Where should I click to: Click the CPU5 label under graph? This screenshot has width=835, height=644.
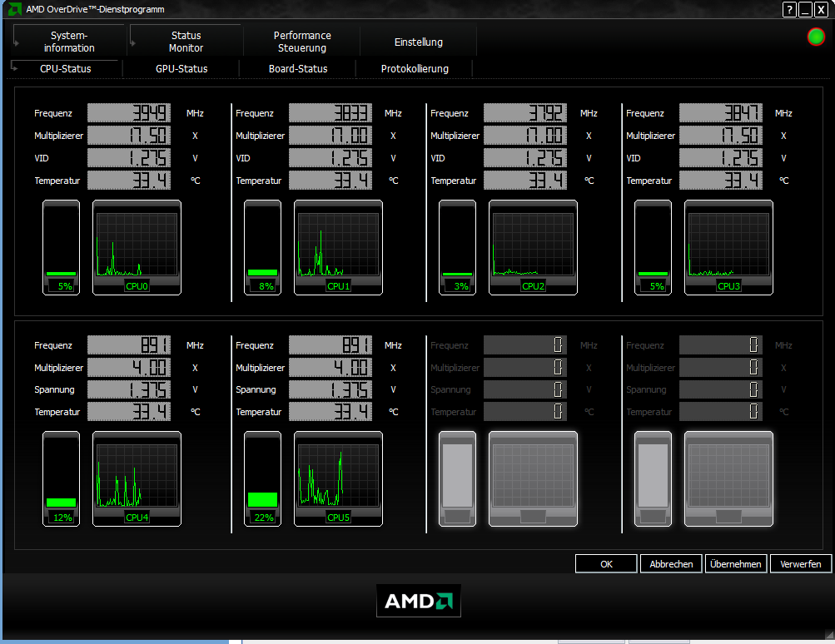pyautogui.click(x=338, y=518)
